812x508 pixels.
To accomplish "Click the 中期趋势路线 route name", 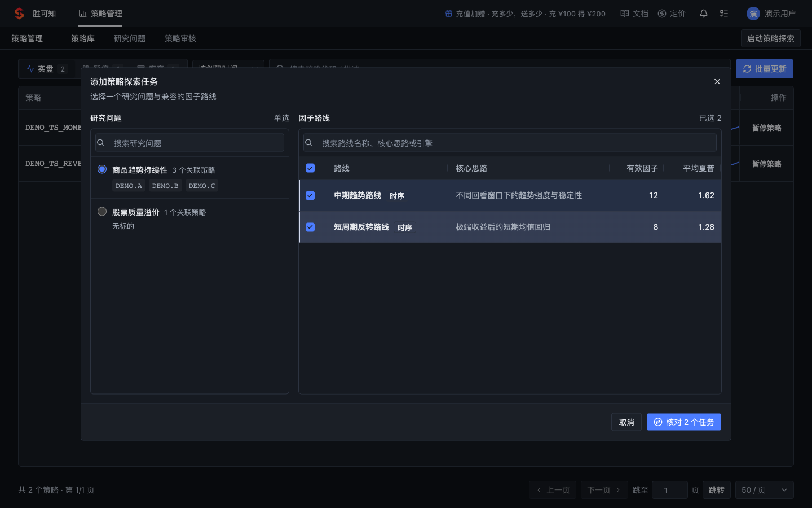I will (x=358, y=195).
